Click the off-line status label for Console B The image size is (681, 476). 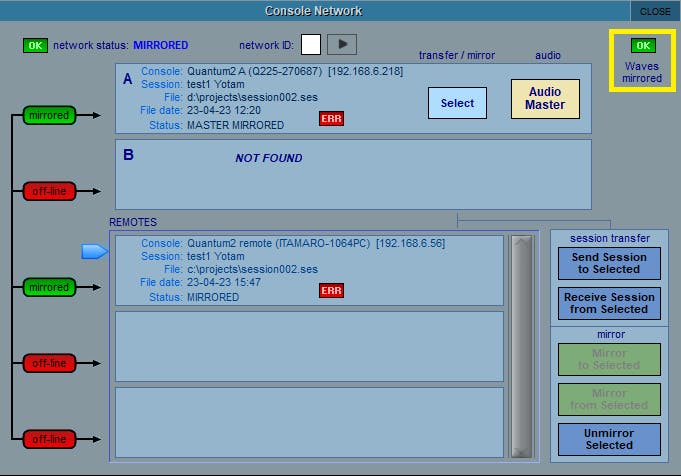pos(49,190)
